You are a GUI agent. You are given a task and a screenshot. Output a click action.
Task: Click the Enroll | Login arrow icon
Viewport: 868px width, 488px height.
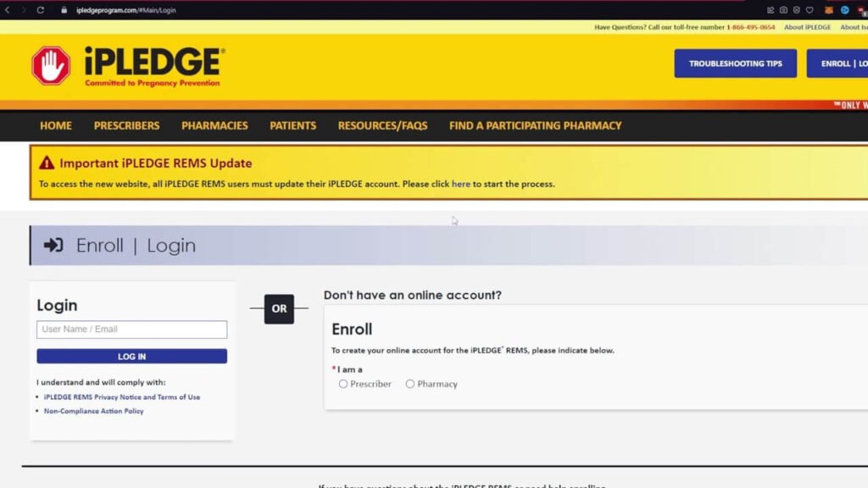[53, 245]
